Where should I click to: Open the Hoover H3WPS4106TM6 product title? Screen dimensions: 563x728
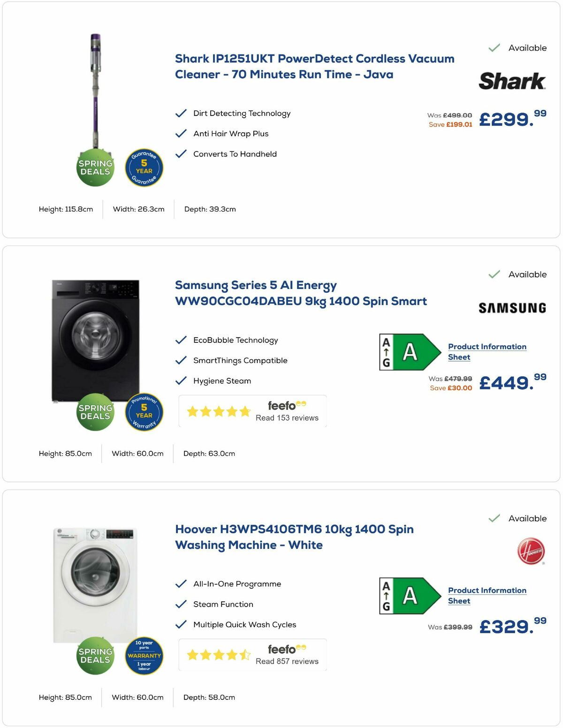click(295, 537)
